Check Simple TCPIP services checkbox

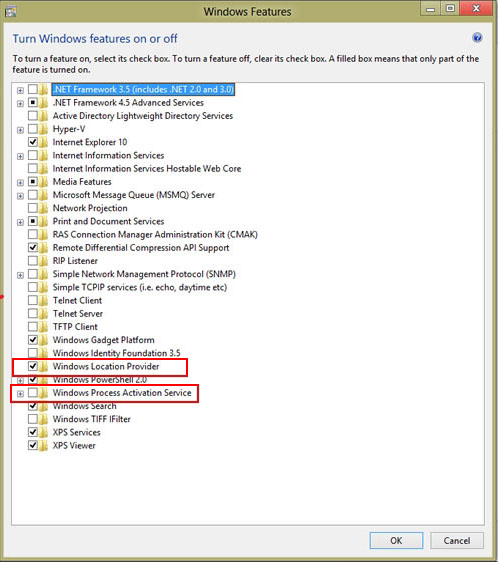33,287
